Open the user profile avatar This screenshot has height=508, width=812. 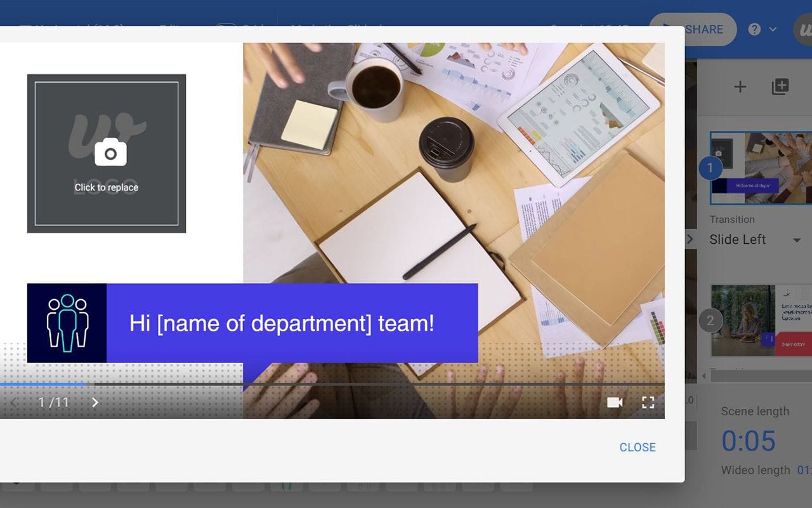point(804,29)
